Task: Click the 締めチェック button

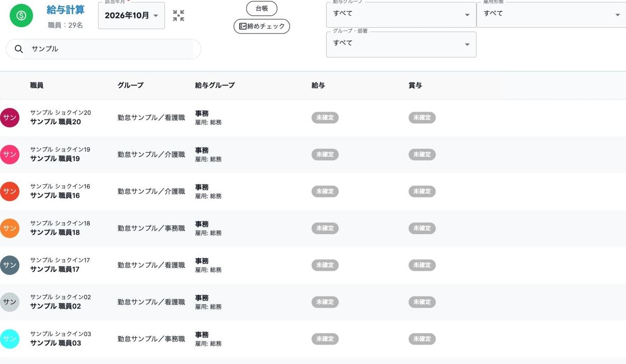Action: tap(262, 26)
